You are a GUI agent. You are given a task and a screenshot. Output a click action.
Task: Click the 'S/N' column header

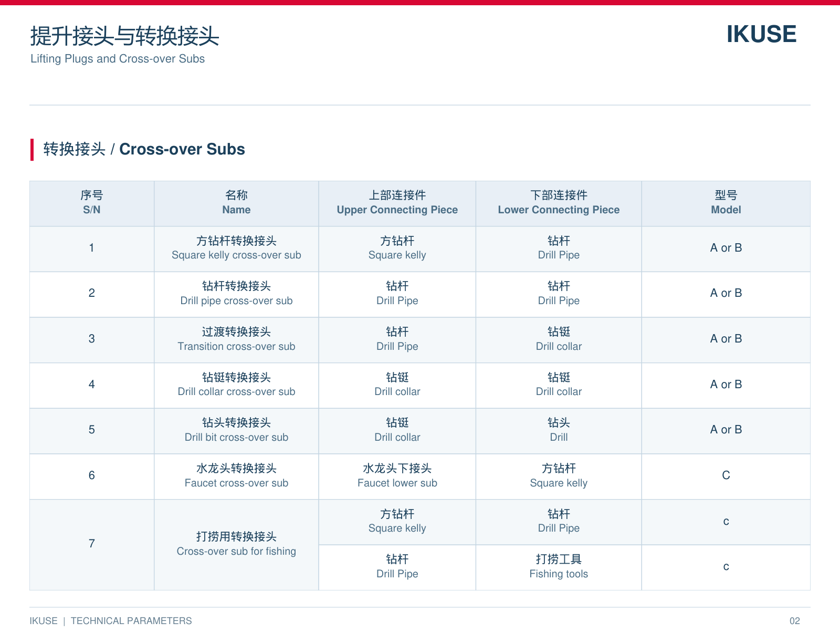pyautogui.click(x=92, y=204)
